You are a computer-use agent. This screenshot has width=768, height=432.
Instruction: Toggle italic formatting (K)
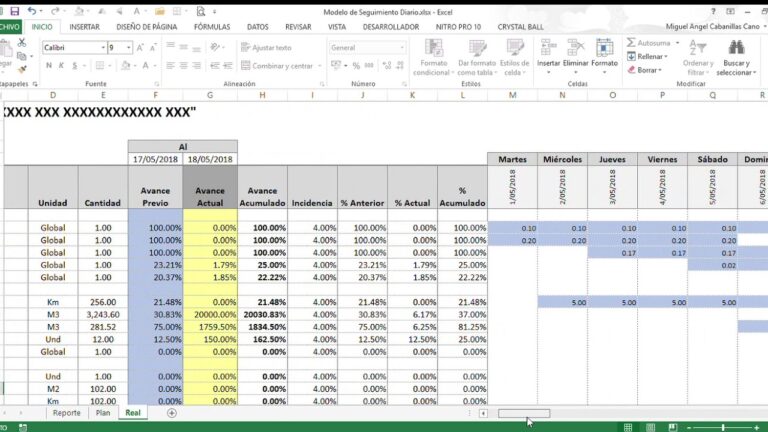(61, 65)
